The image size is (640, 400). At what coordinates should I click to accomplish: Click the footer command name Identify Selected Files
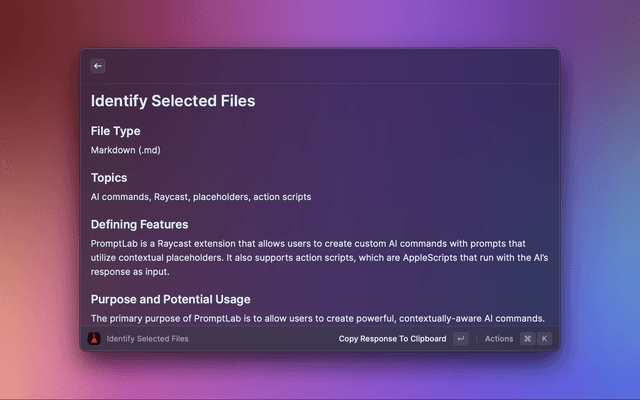(x=147, y=339)
